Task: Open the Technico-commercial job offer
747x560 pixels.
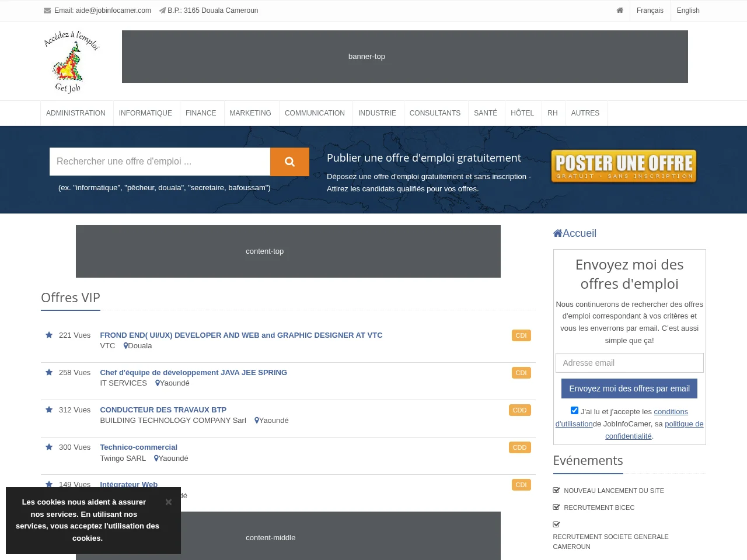Action: click(138, 447)
